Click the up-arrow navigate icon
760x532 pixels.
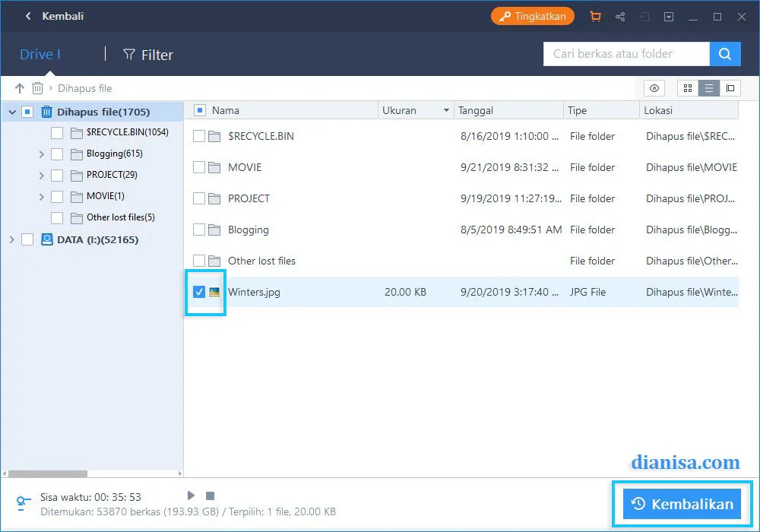click(x=20, y=88)
